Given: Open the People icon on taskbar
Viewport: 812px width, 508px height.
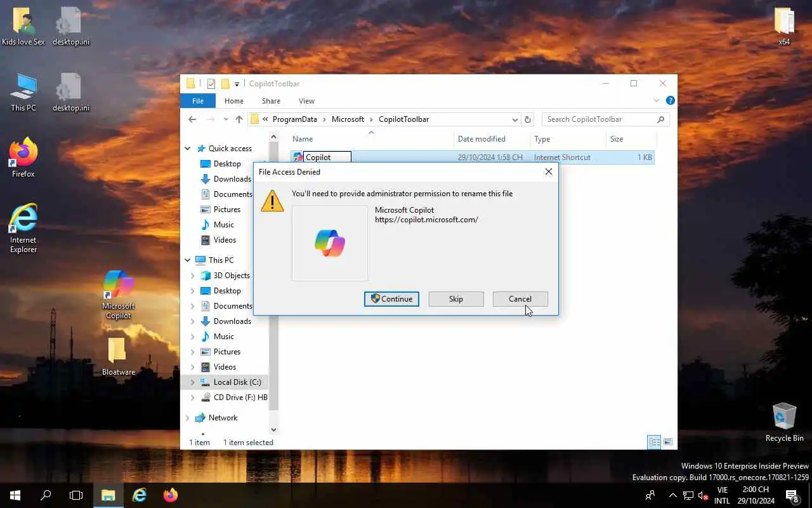Looking at the screenshot, I should 650,495.
